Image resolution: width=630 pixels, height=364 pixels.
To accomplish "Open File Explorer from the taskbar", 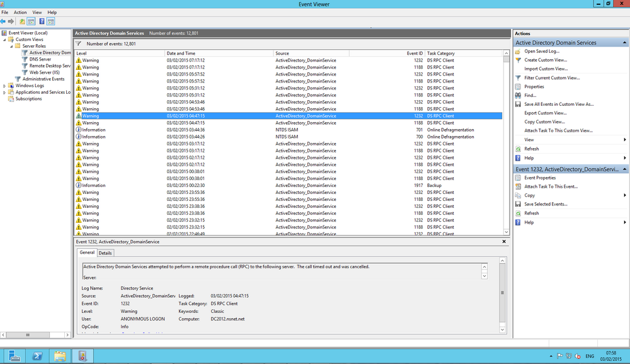I will 60,356.
